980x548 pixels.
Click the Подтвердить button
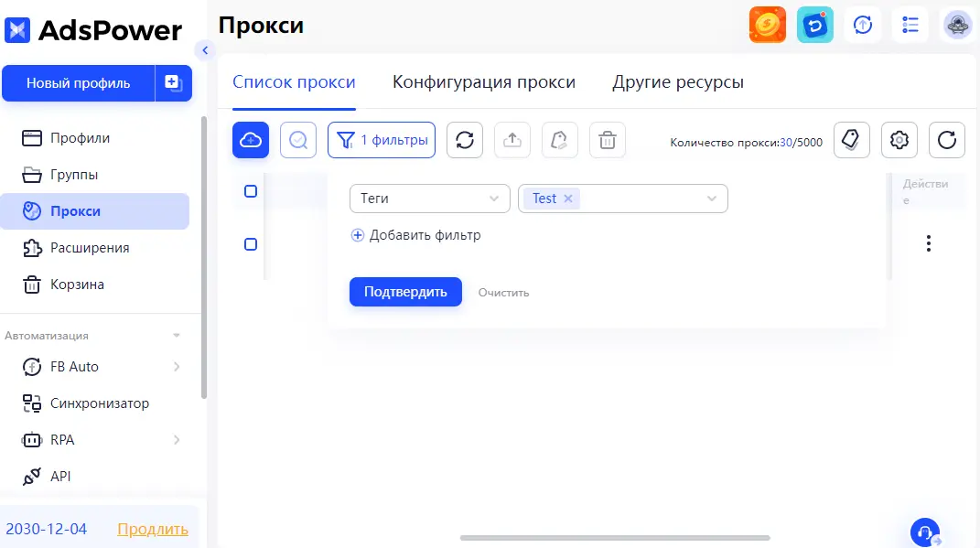click(x=405, y=292)
